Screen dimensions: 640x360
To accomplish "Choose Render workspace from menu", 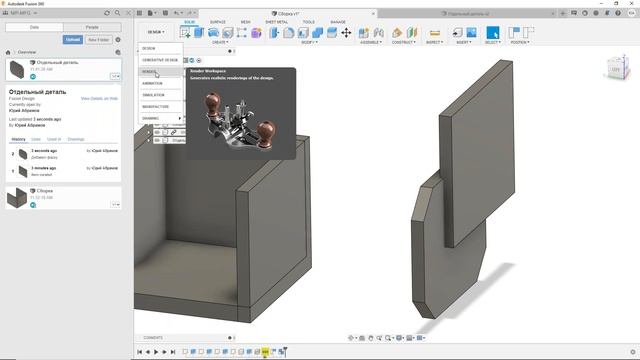I will coord(161,71).
